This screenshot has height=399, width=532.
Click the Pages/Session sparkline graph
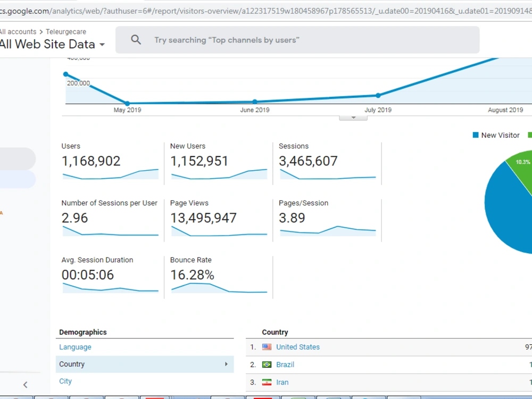tap(328, 231)
